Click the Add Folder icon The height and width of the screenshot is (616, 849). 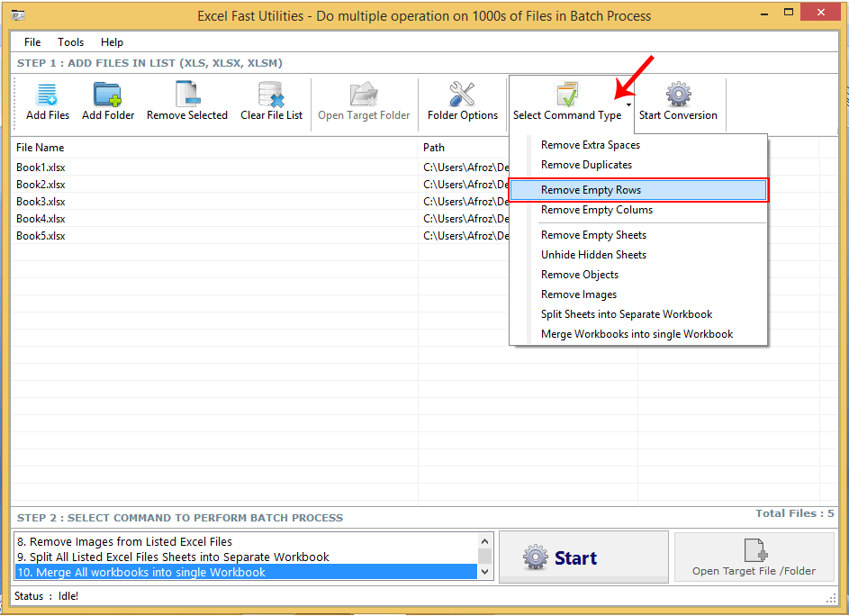pyautogui.click(x=107, y=95)
